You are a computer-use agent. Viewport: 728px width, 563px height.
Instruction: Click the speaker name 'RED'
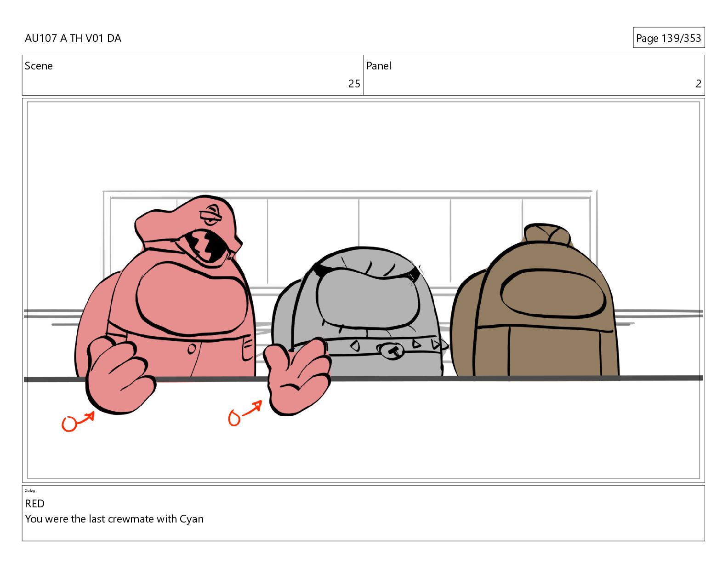click(35, 504)
